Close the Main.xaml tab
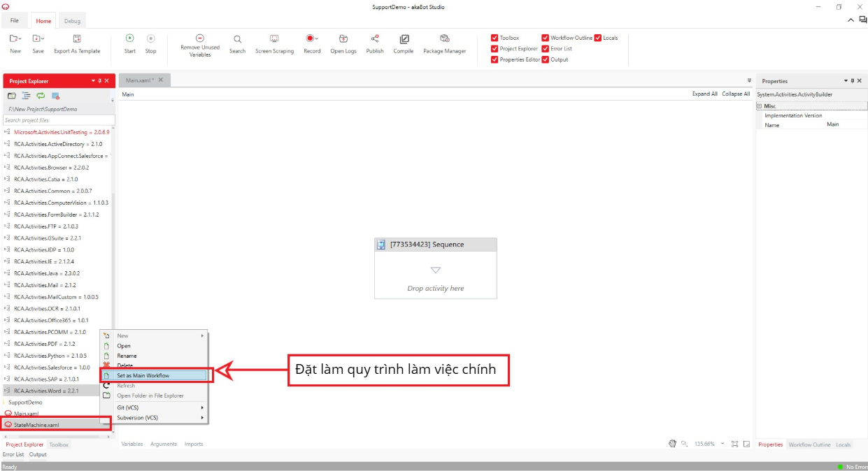This screenshot has width=868, height=471. pos(161,80)
